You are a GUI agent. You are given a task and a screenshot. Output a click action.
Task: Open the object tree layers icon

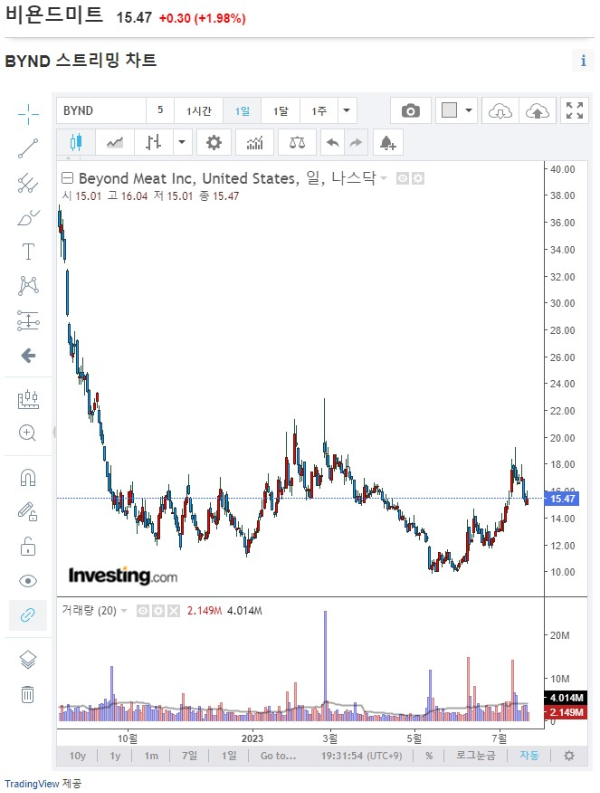pos(28,659)
